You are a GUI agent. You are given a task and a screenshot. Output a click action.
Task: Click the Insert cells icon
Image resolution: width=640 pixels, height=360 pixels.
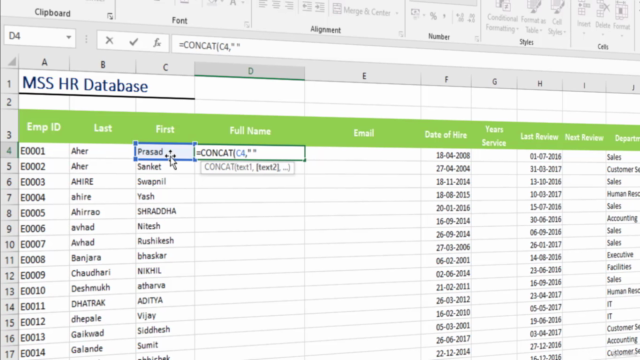click(584, 16)
